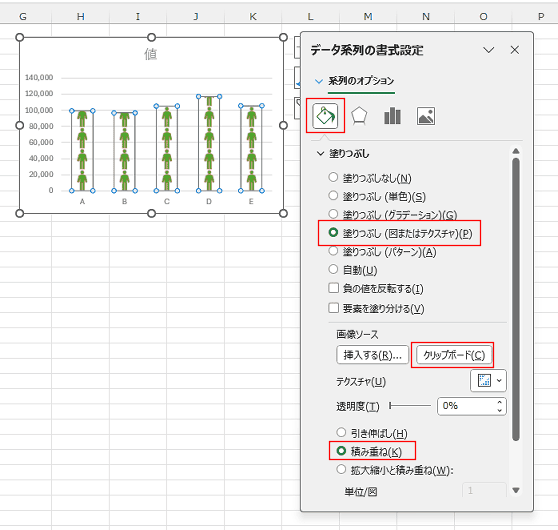Open the Series Options bar chart tab
Viewport: 558px width, 530px height.
point(392,116)
